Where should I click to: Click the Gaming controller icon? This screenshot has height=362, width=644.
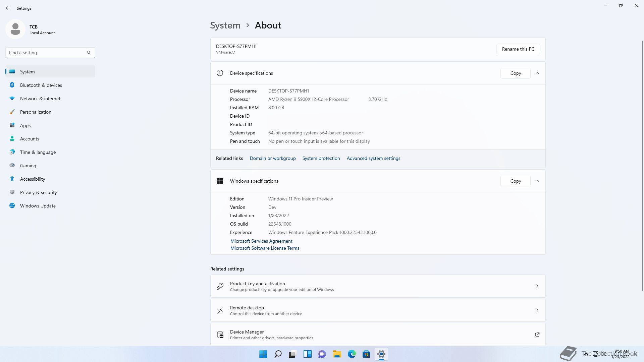[x=12, y=165]
